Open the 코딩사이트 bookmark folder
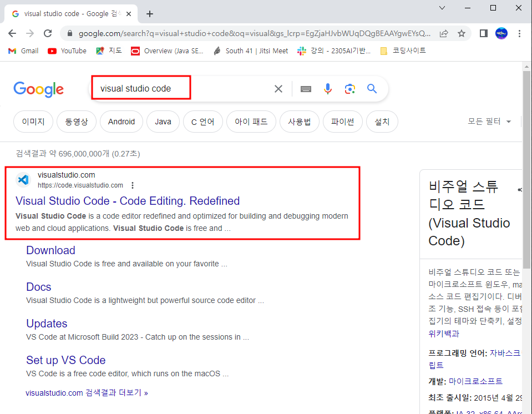532x414 pixels. click(x=403, y=51)
